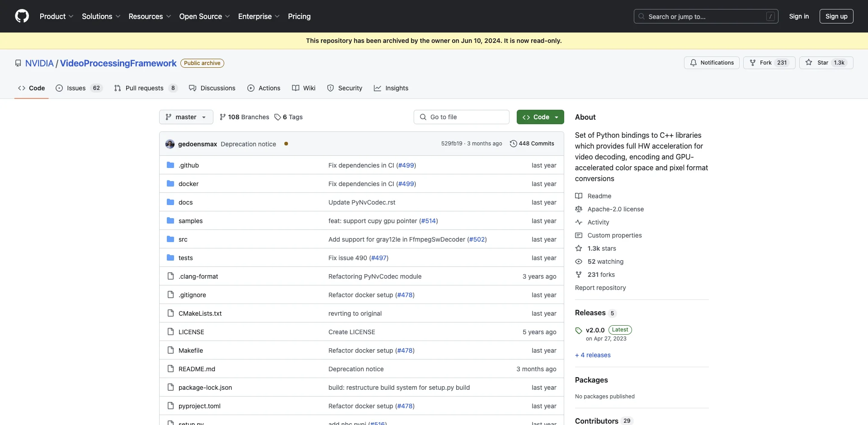Click the book icon beside Readme
868x425 pixels.
click(x=579, y=196)
